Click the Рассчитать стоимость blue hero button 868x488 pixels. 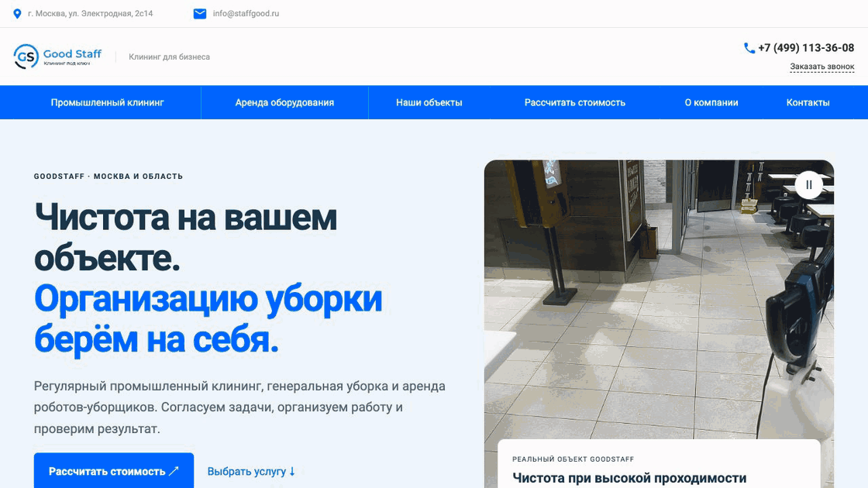(114, 471)
